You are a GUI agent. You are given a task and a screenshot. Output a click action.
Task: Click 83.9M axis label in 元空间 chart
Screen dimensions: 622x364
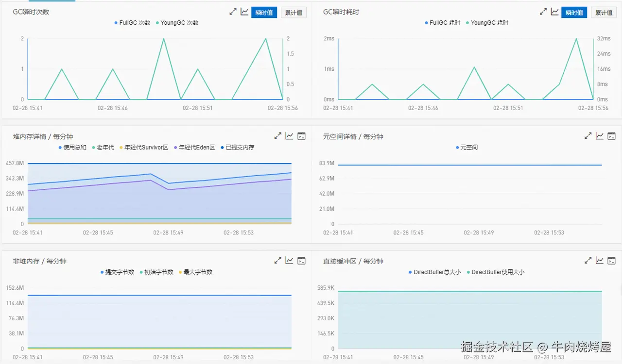click(326, 163)
